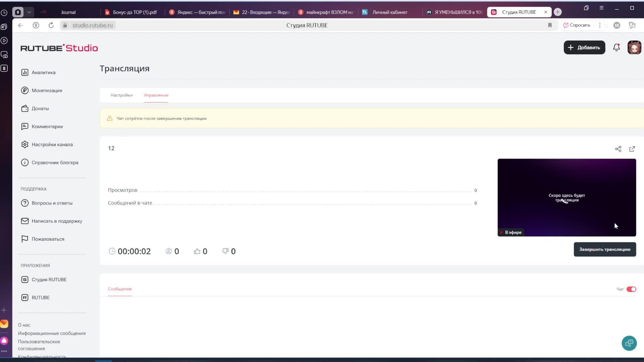Screen dimensions: 644x362
Task: Open Настройки канала gear item
Action: tap(47, 144)
